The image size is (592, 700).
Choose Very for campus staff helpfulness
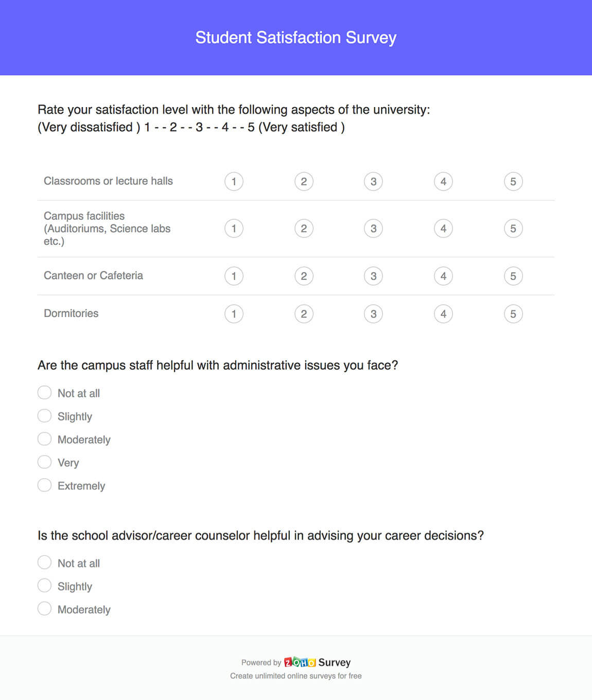[x=44, y=462]
